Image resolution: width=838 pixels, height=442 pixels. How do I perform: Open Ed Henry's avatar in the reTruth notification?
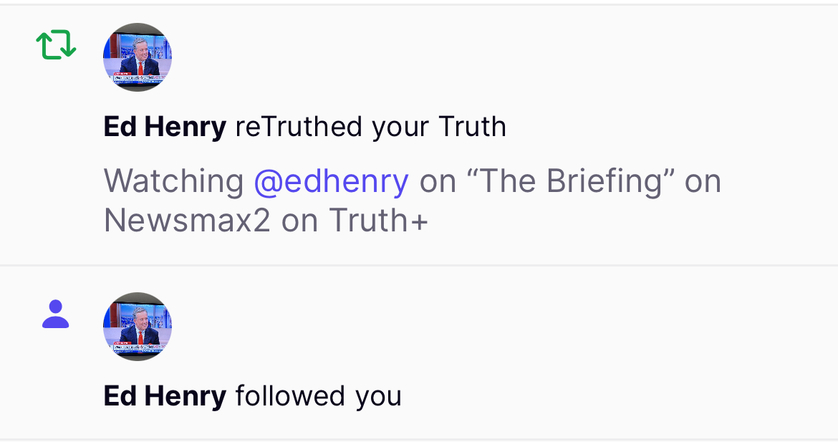[138, 57]
